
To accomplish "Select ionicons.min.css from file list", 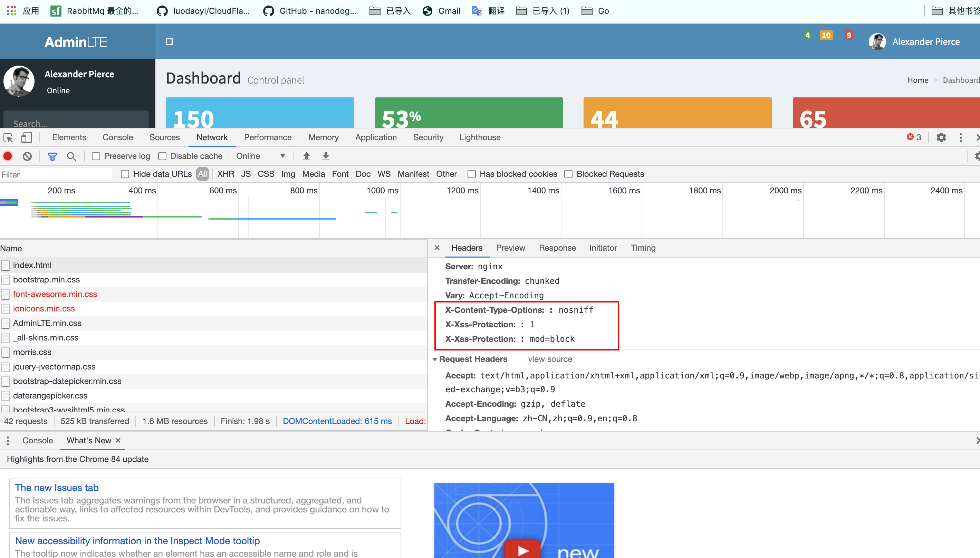I will 44,308.
